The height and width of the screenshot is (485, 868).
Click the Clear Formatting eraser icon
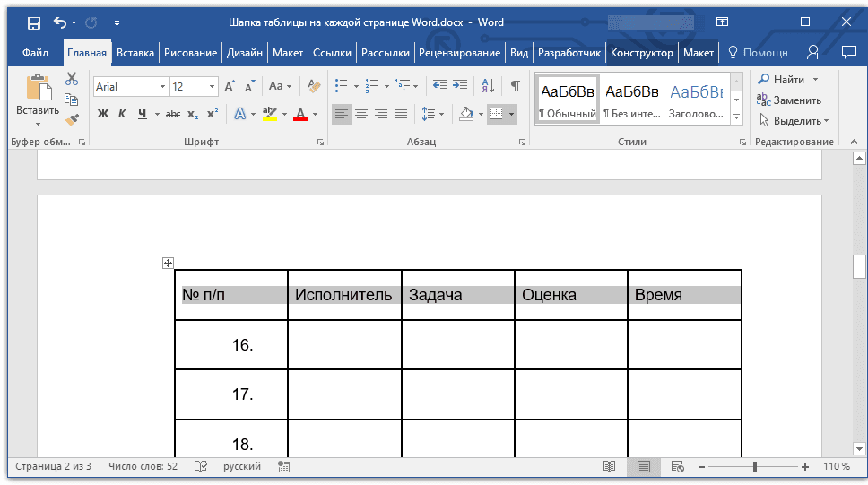click(x=313, y=87)
